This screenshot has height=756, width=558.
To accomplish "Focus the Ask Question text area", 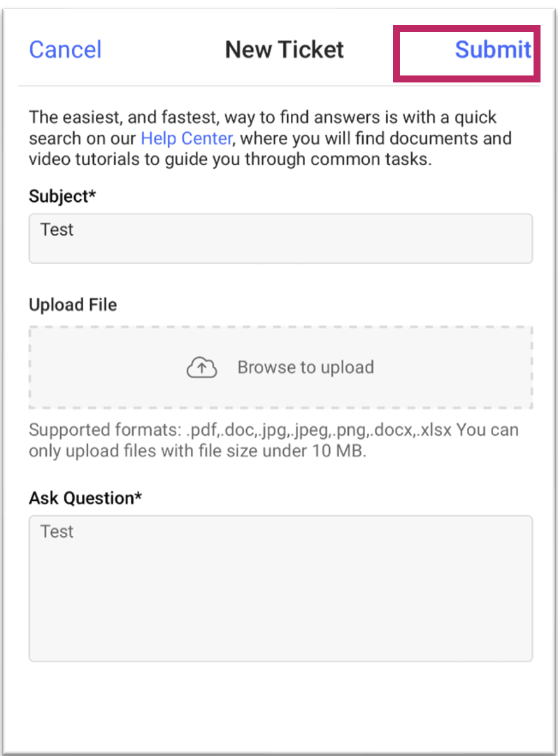I will [x=280, y=588].
